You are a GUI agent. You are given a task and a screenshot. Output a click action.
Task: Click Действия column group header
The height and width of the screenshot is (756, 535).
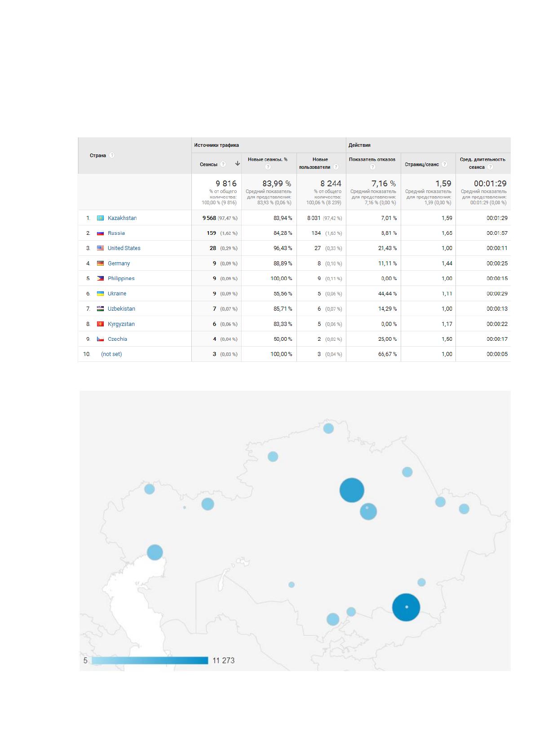point(359,145)
